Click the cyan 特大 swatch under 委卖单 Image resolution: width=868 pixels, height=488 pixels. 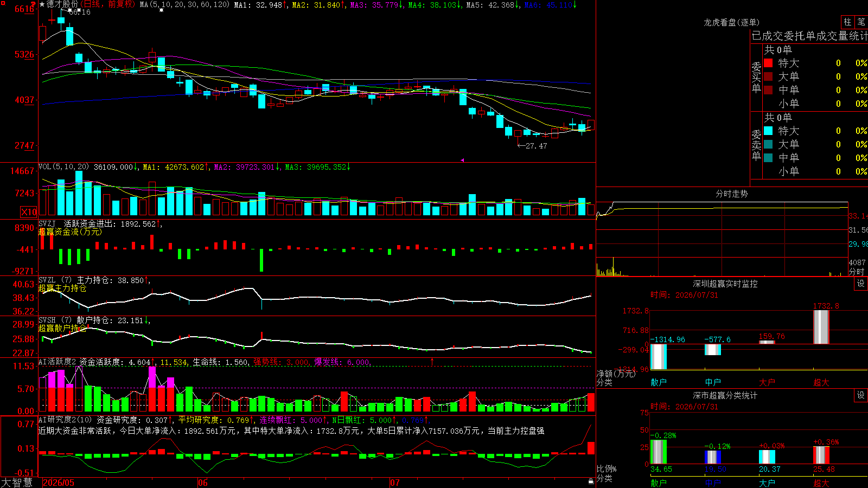[768, 131]
